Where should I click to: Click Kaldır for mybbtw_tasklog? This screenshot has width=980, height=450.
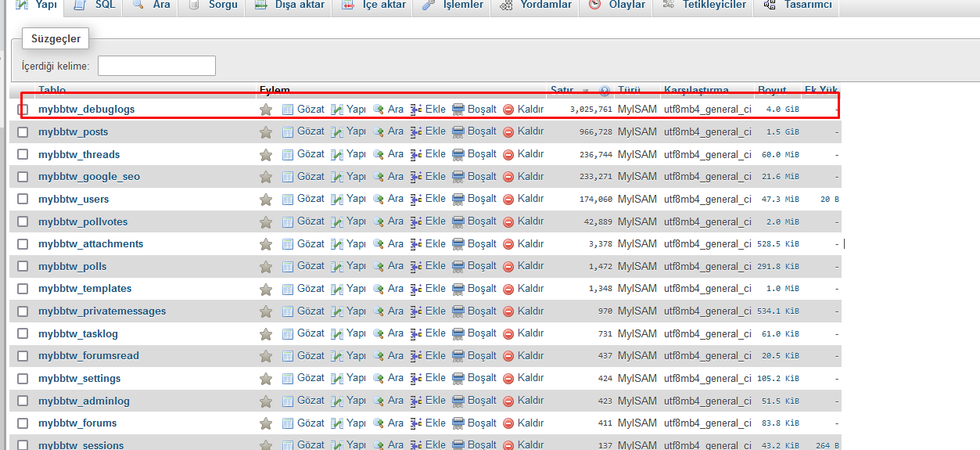523,333
